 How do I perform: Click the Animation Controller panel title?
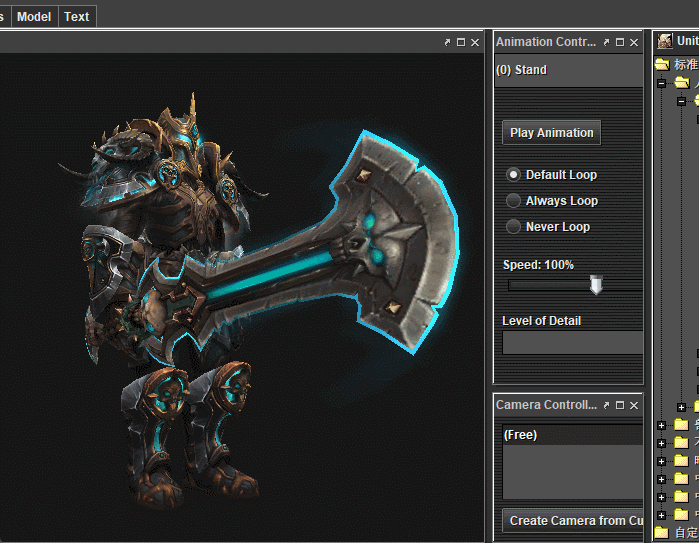point(546,42)
